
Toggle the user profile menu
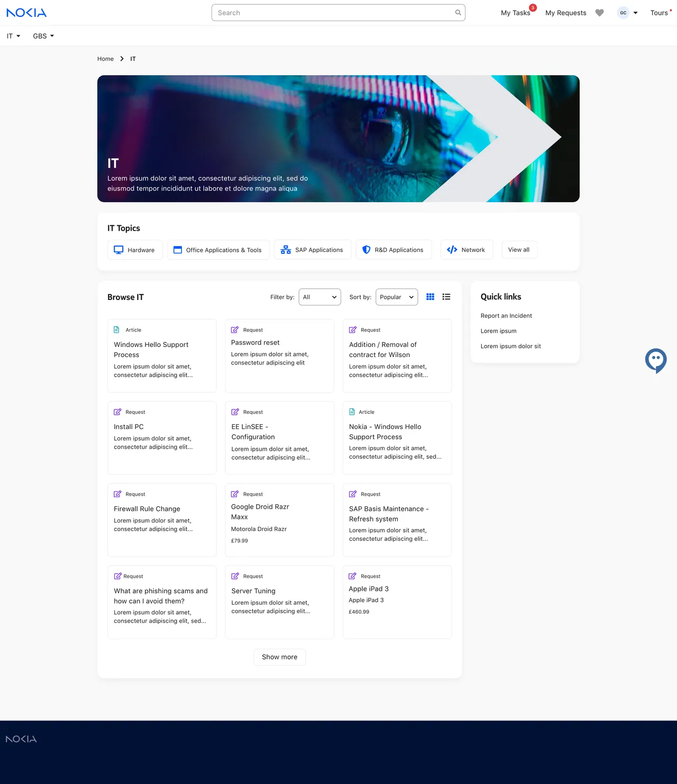pyautogui.click(x=627, y=13)
